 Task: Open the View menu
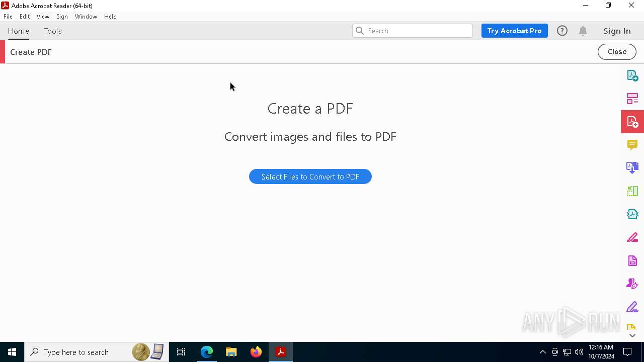[x=43, y=17]
